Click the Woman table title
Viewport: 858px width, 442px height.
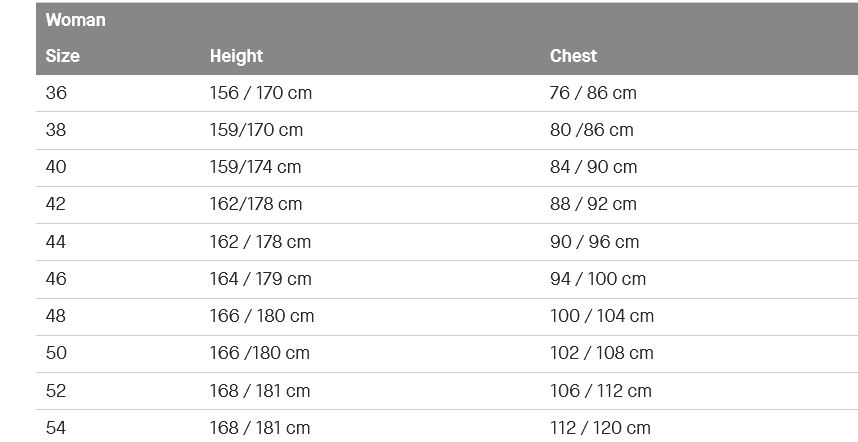(x=76, y=20)
